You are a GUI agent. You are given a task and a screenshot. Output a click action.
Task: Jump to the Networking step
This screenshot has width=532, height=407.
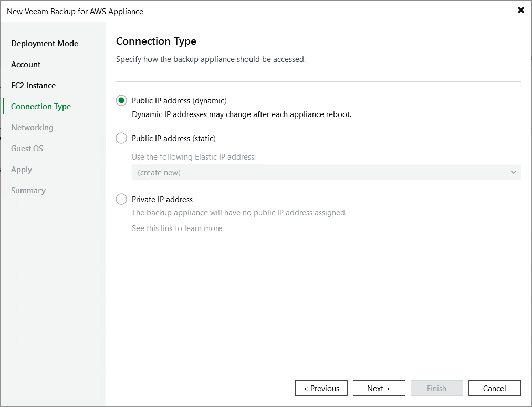tap(32, 127)
